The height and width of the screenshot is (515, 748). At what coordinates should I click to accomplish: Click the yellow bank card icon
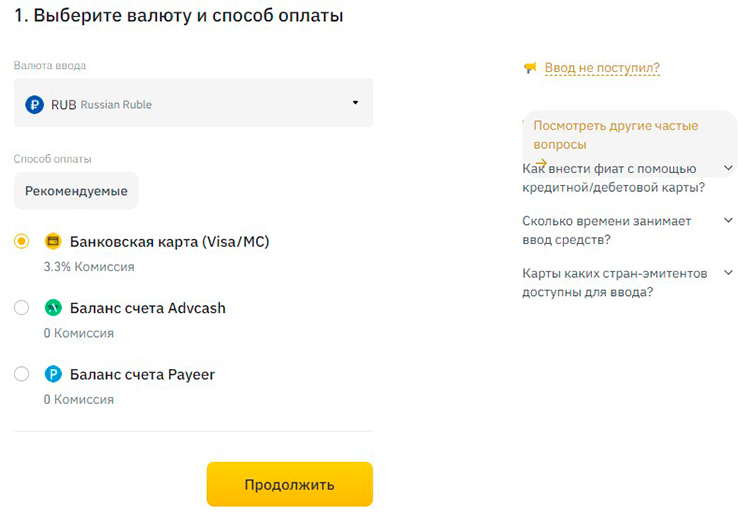[x=54, y=241]
